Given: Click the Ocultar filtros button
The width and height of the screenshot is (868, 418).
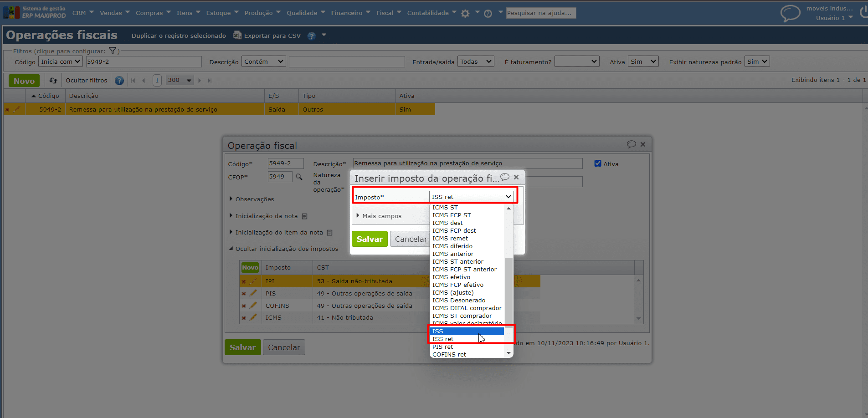Looking at the screenshot, I should click(87, 81).
